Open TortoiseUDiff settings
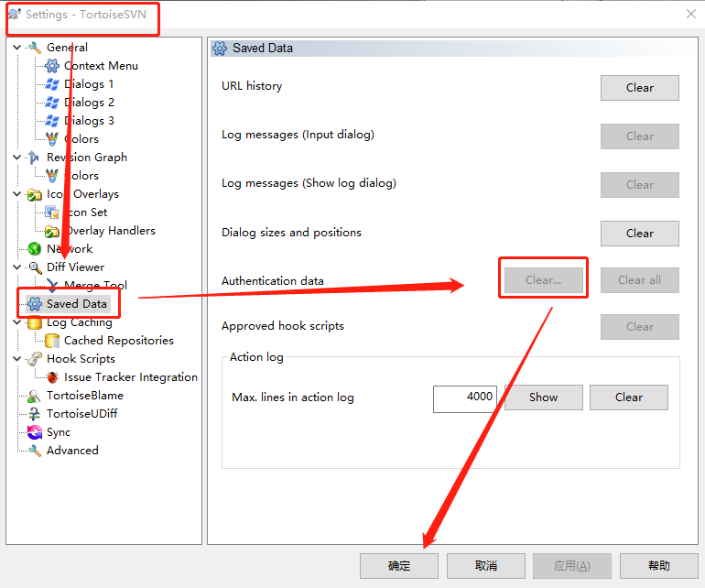The image size is (705, 588). click(x=81, y=414)
